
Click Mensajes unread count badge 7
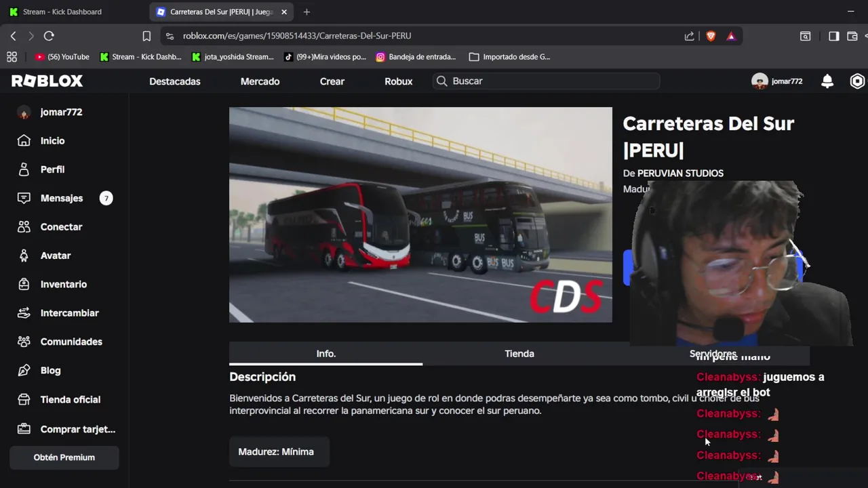(x=106, y=198)
